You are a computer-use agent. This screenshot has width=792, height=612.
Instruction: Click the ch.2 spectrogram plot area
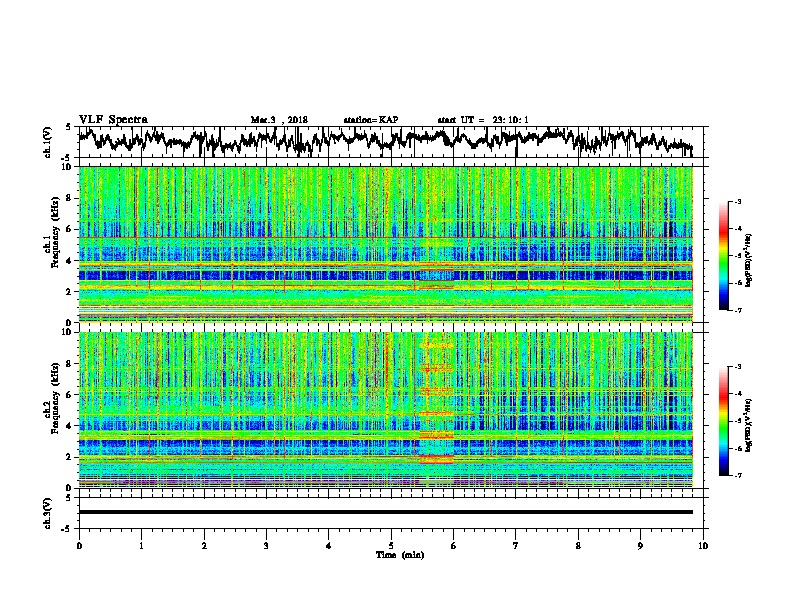386,410
